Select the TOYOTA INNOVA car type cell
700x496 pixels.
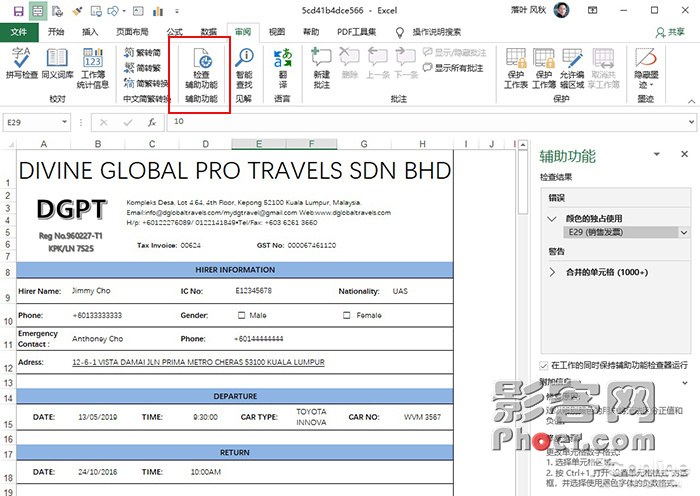click(x=311, y=417)
